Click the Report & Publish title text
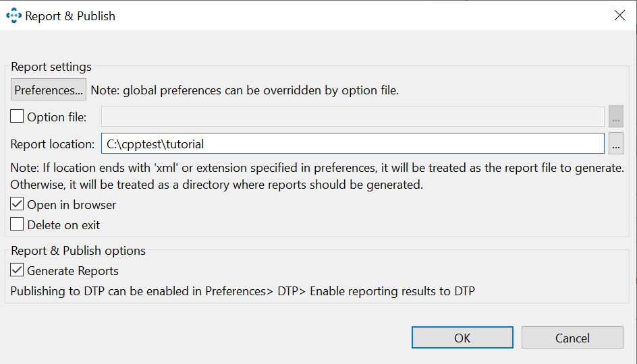 [x=70, y=16]
